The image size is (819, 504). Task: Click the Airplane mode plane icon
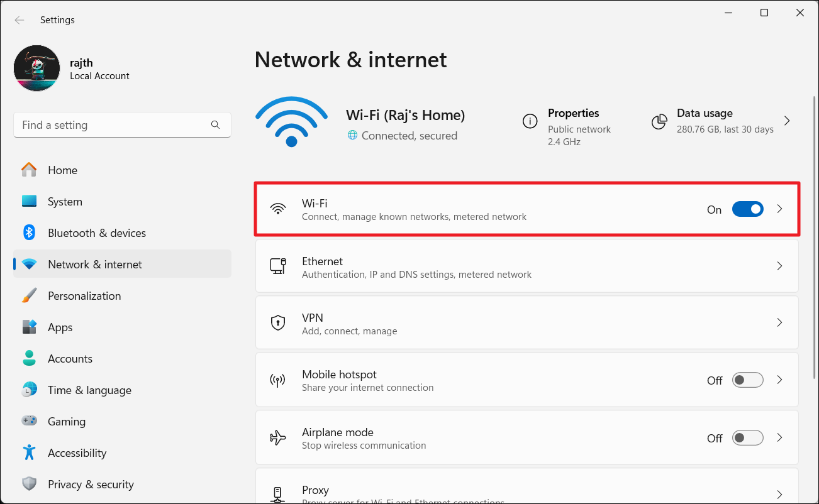click(277, 437)
